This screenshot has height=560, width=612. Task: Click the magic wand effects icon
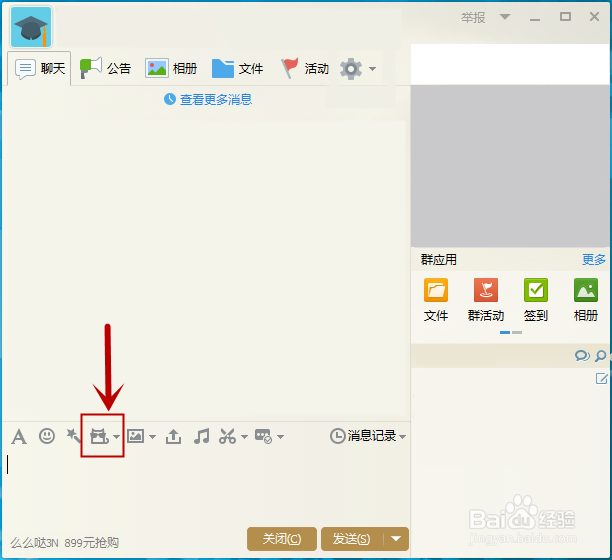[73, 436]
